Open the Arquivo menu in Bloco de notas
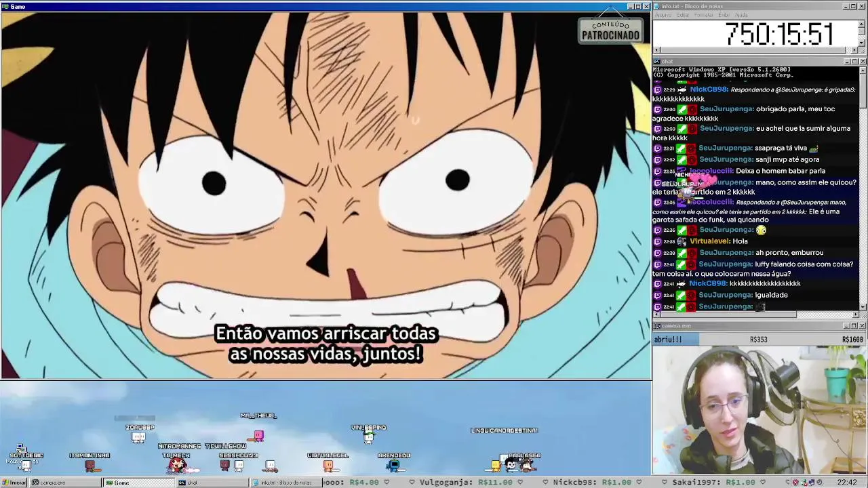Viewport: 868px width, 488px height. coord(663,15)
